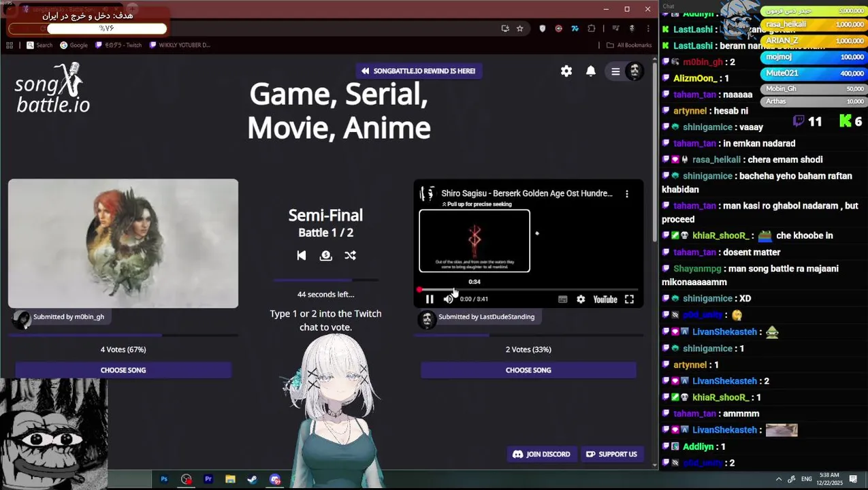Open the video on YouTube
The image size is (868, 490).
click(x=605, y=299)
